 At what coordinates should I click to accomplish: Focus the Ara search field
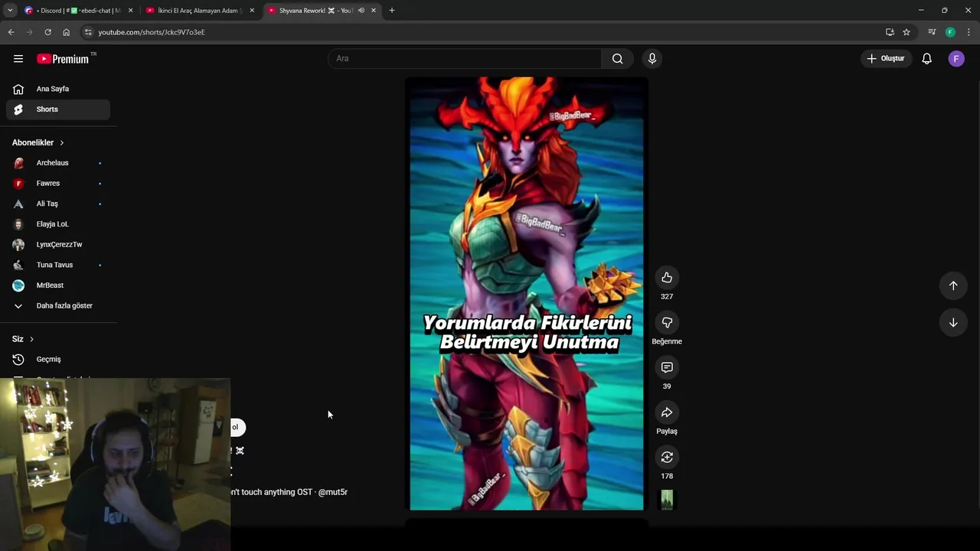[465, 59]
